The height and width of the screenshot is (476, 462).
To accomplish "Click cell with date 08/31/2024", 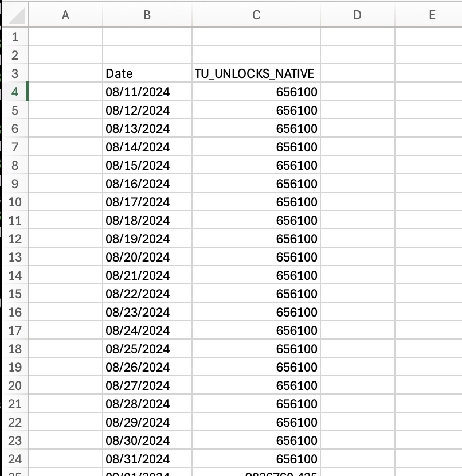I will pyautogui.click(x=147, y=459).
